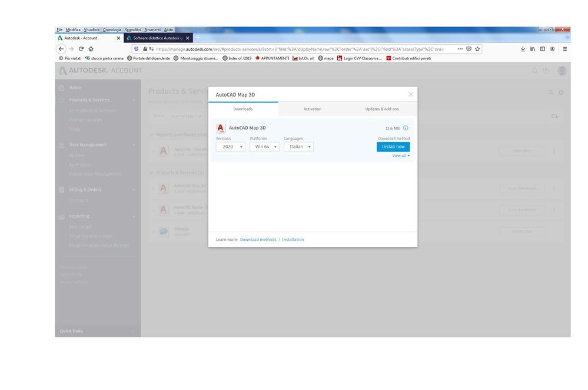Click the AutoCAD Map 3D product icon
This screenshot has height=390, width=588.
point(221,128)
